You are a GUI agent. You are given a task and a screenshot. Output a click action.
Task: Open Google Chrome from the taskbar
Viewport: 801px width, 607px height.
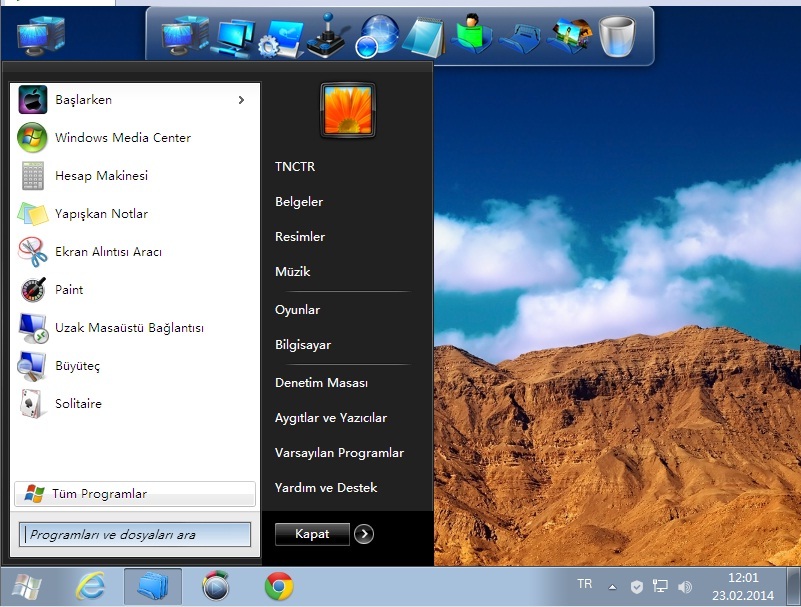pyautogui.click(x=279, y=586)
